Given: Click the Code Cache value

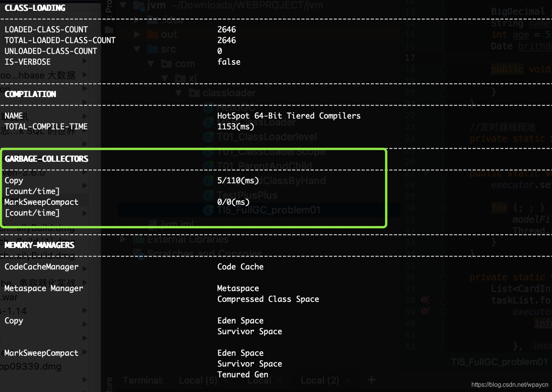Looking at the screenshot, I should pos(241,266).
